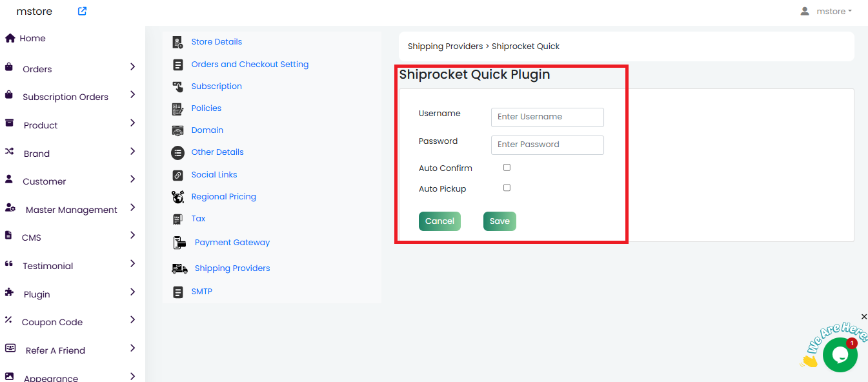
Task: Open the green chat bubble widget
Action: 840,354
